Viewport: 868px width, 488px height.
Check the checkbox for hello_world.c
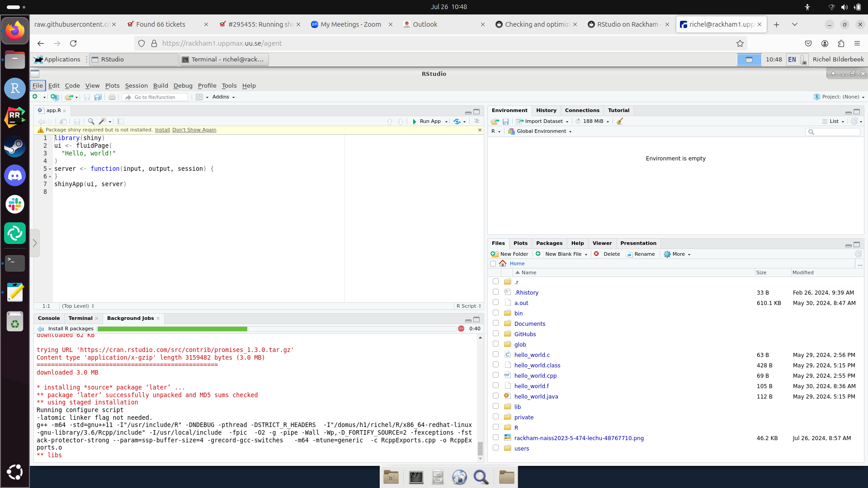click(x=495, y=354)
